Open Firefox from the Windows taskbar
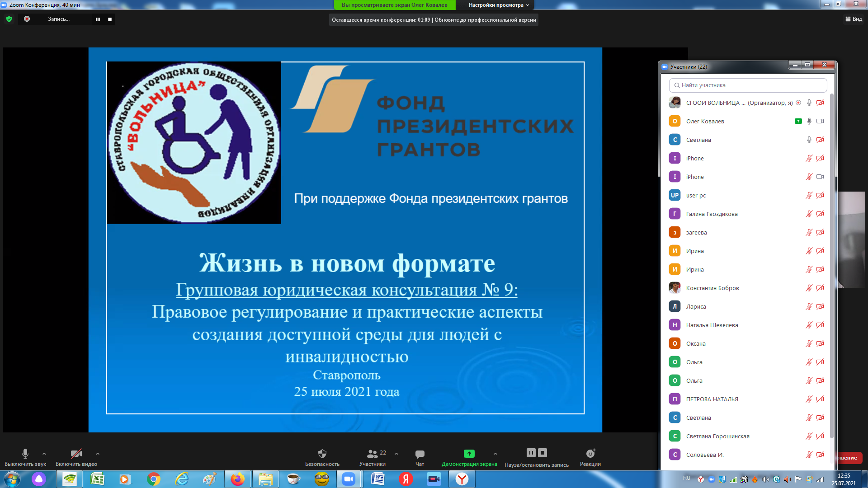Viewport: 868px width, 488px height. click(x=238, y=479)
